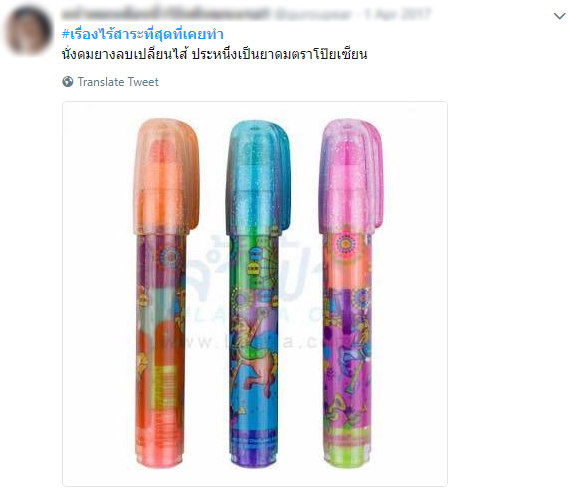This screenshot has height=491, width=568.
Task: Open the #เรื่องไร้สาระที่สุดที่เคยทำ hashtag
Action: 143,34
